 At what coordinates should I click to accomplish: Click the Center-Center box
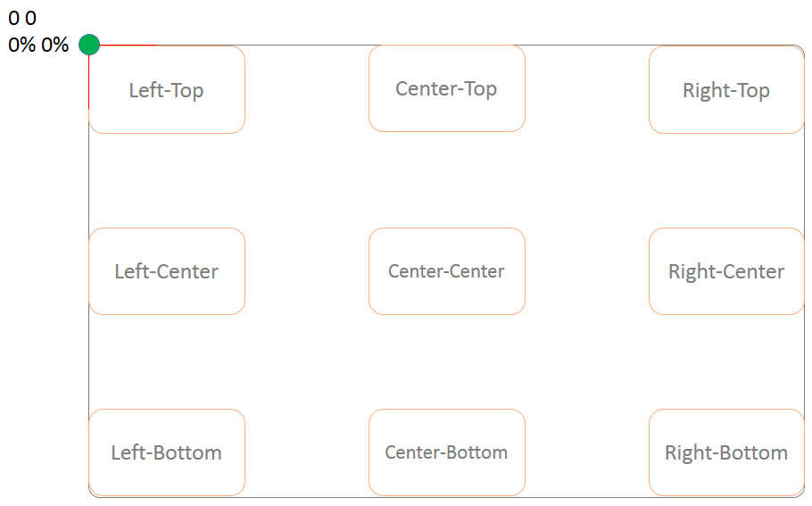[447, 271]
